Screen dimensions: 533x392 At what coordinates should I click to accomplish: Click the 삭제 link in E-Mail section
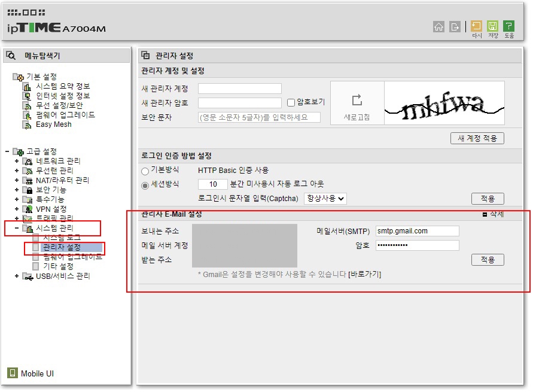coord(497,214)
